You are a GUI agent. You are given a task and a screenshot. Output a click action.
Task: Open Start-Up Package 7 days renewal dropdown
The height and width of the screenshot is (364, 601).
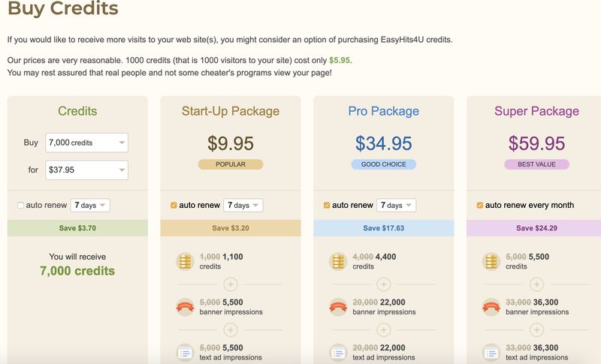(x=243, y=206)
